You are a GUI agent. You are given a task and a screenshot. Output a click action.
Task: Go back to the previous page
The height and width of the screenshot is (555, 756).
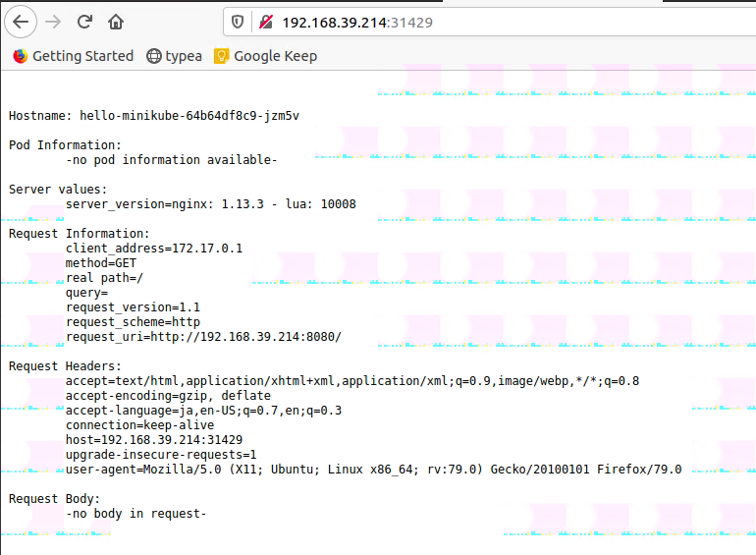tap(21, 22)
